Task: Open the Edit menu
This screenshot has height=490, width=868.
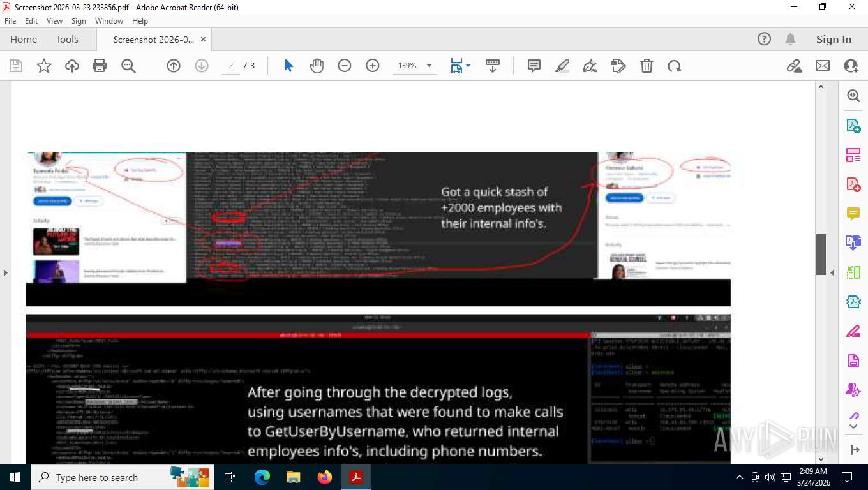Action: click(31, 21)
